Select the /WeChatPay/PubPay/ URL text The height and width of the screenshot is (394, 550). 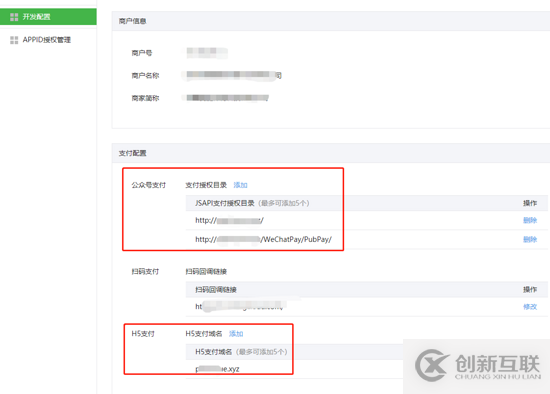pos(263,239)
